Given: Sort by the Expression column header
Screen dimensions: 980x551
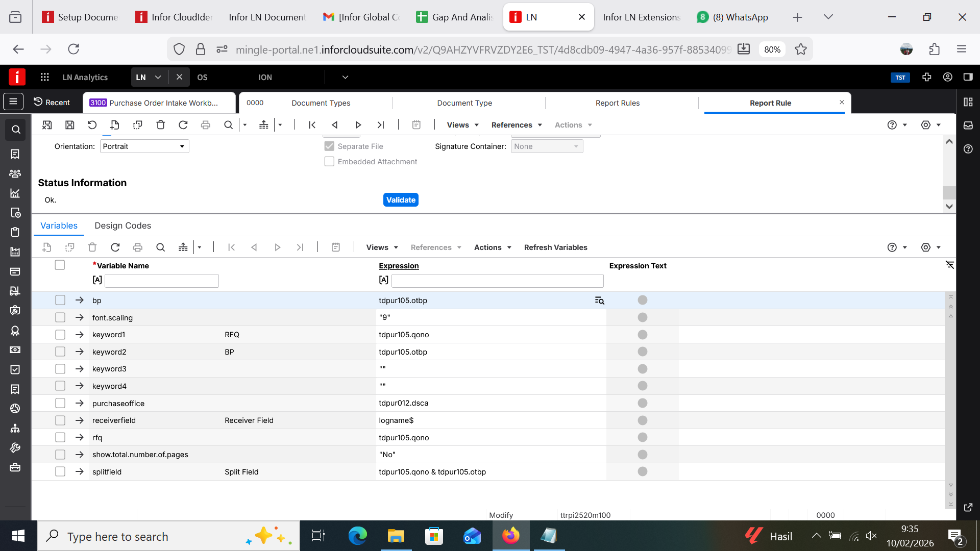Looking at the screenshot, I should coord(399,266).
